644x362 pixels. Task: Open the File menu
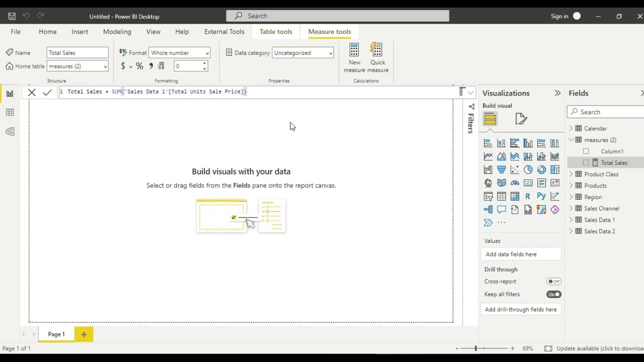16,32
